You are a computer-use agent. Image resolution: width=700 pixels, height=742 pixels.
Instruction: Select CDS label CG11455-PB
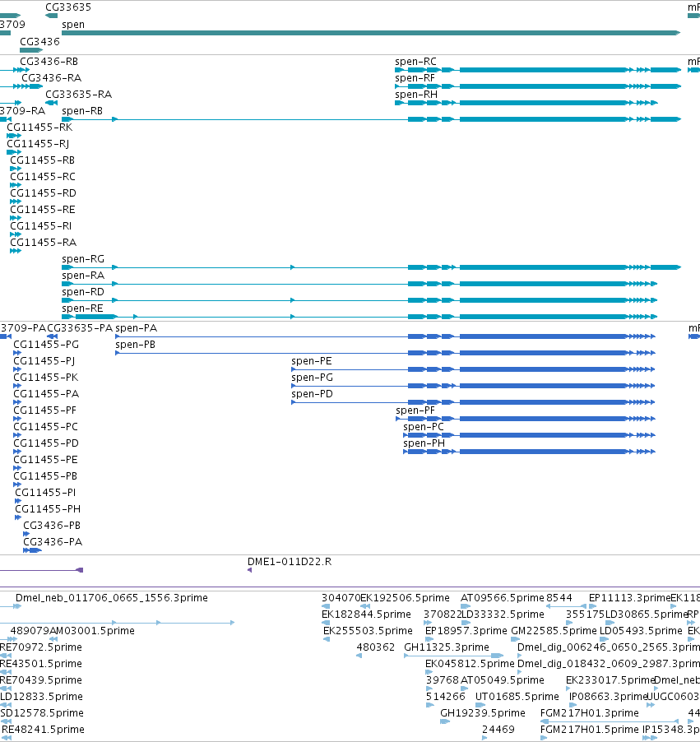coord(45,475)
